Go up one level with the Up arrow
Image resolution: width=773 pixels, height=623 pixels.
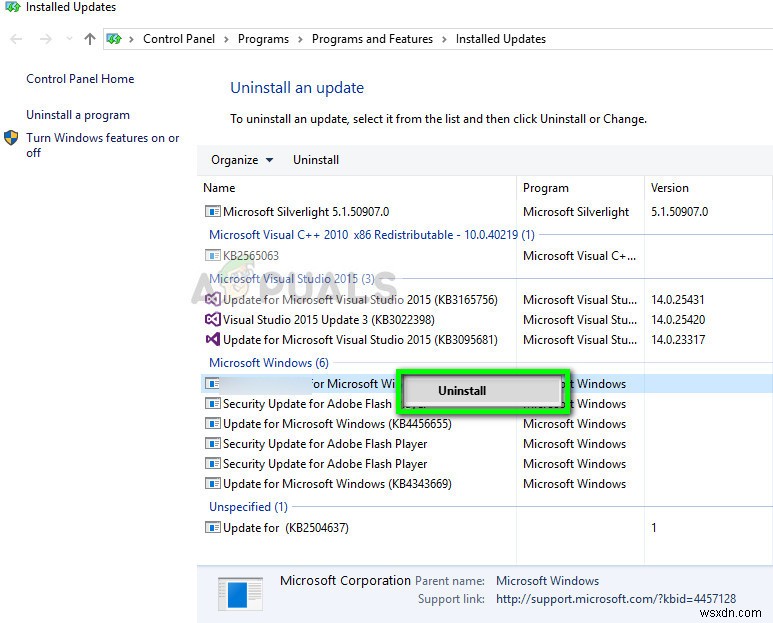click(x=90, y=39)
